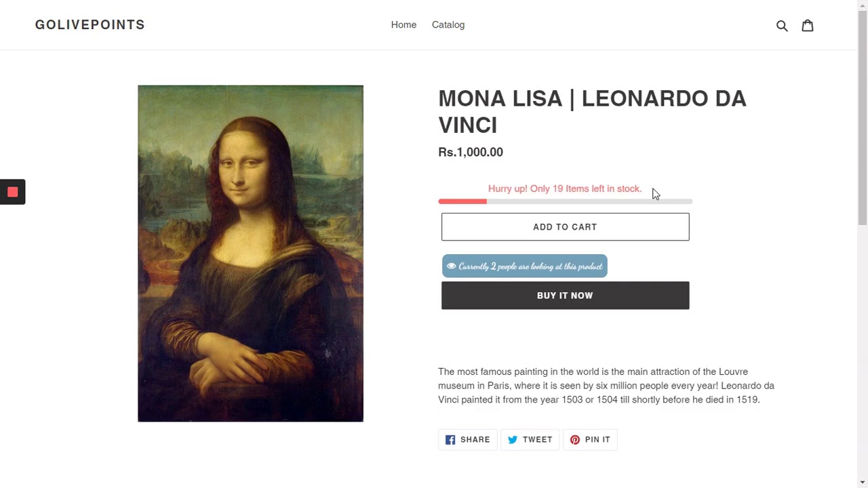
Task: Click the red stock level progress bar
Action: pyautogui.click(x=462, y=201)
